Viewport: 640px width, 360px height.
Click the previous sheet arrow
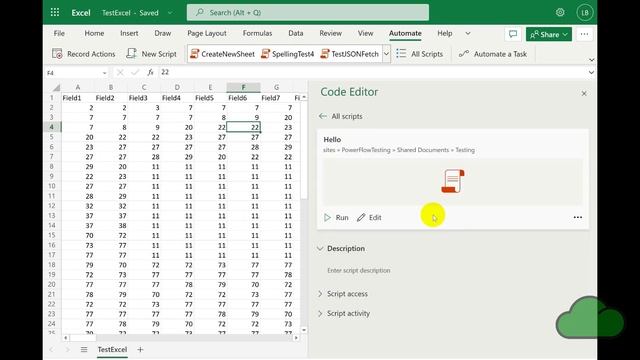click(51, 350)
